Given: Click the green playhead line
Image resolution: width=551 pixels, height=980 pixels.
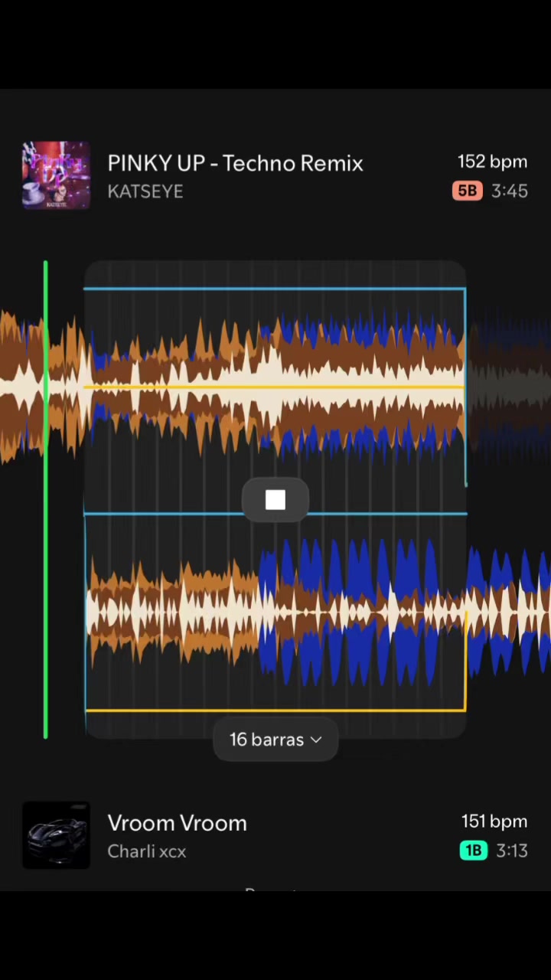Looking at the screenshot, I should (46, 499).
